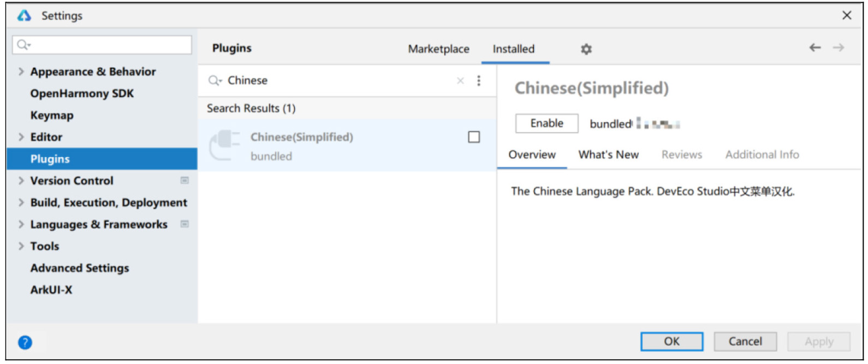
Task: Click the Chinese(Simplified) plugin plug icon
Action: pos(224,145)
